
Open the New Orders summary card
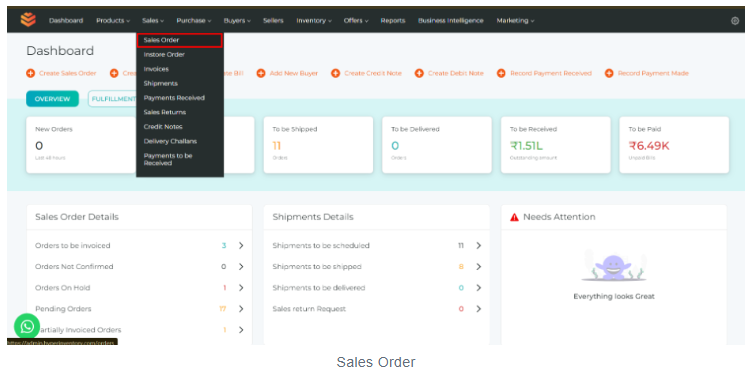(81, 145)
